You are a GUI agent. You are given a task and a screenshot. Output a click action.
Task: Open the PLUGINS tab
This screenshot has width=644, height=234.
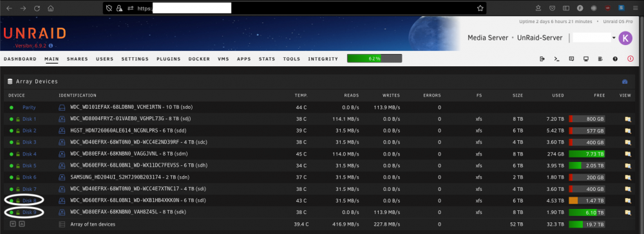click(168, 59)
